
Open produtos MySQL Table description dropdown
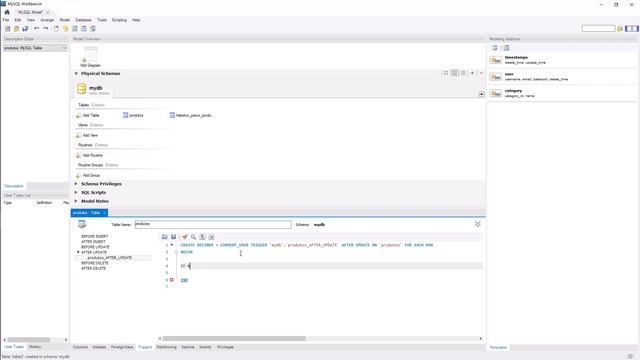[x=64, y=48]
